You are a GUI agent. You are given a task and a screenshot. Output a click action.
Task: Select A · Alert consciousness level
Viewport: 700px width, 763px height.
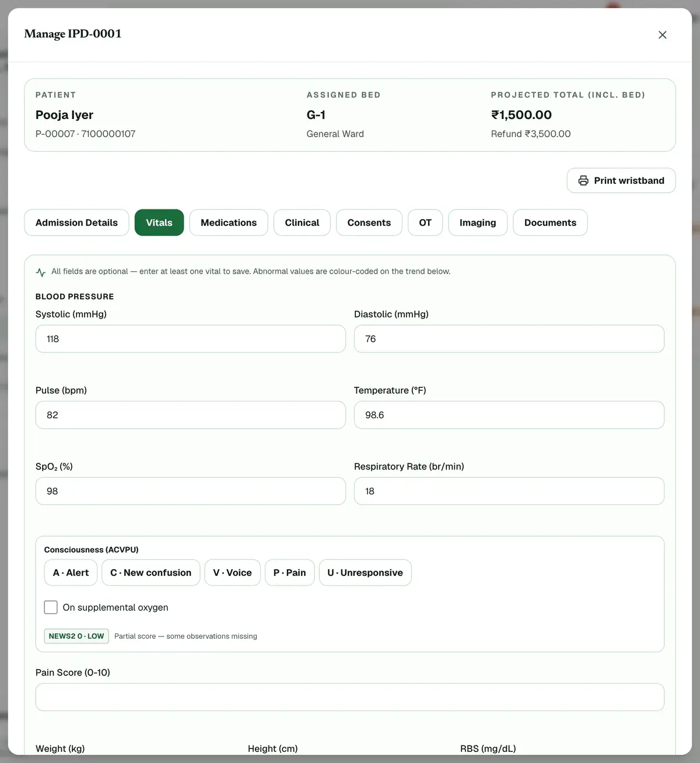[71, 573]
